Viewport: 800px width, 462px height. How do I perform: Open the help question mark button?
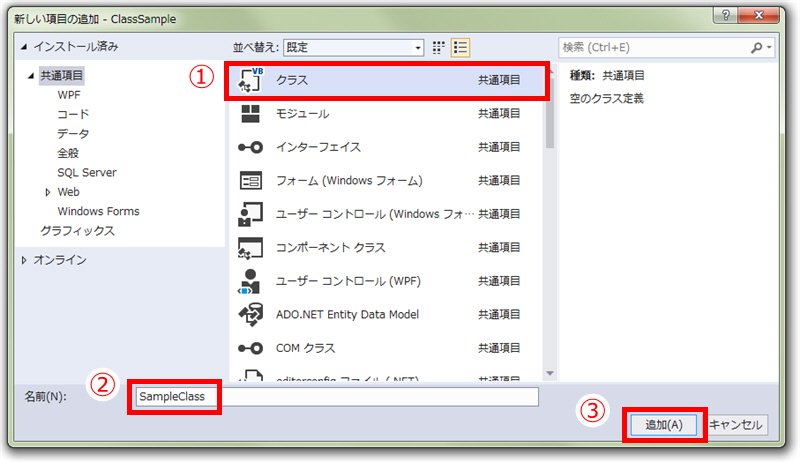(726, 15)
